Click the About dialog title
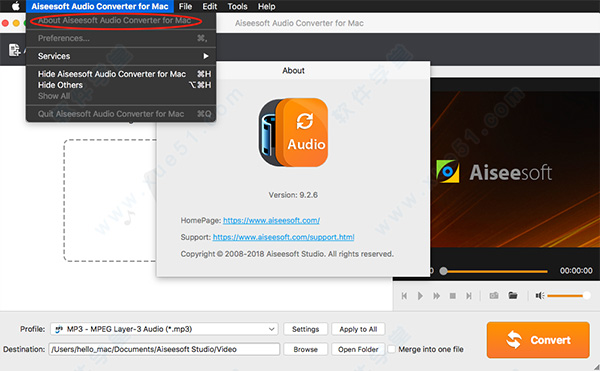The height and width of the screenshot is (371, 600). coord(293,70)
